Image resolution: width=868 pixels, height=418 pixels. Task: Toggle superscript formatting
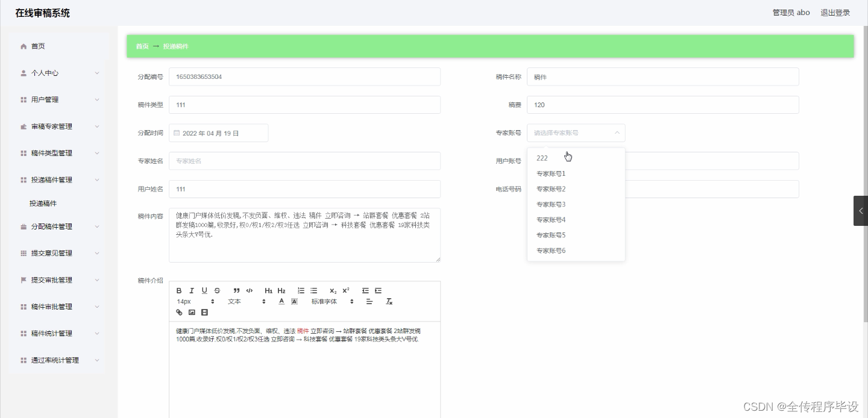pyautogui.click(x=345, y=291)
